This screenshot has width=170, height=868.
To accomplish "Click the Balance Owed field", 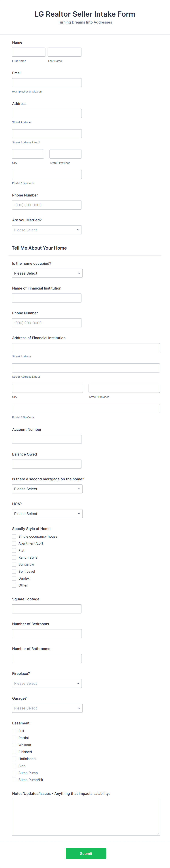I will 47,464.
